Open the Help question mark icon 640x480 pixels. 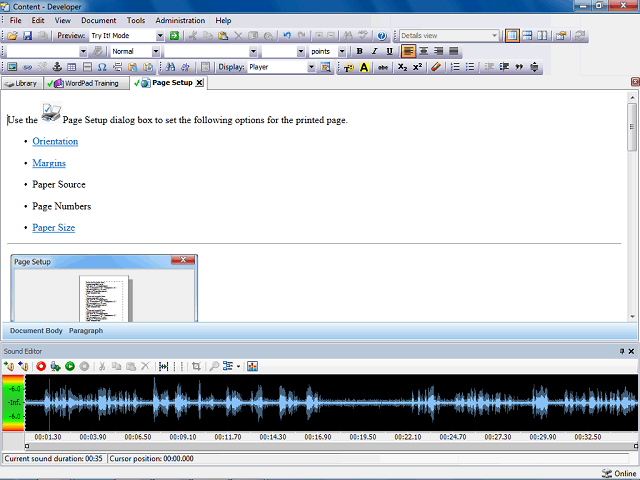[x=382, y=36]
